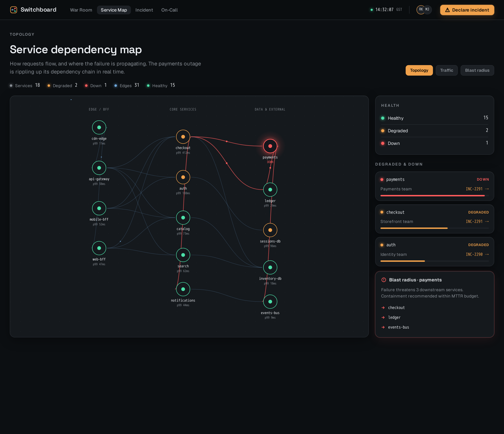Open INC-2291 link on checkout card
The image size is (504, 434).
477,221
